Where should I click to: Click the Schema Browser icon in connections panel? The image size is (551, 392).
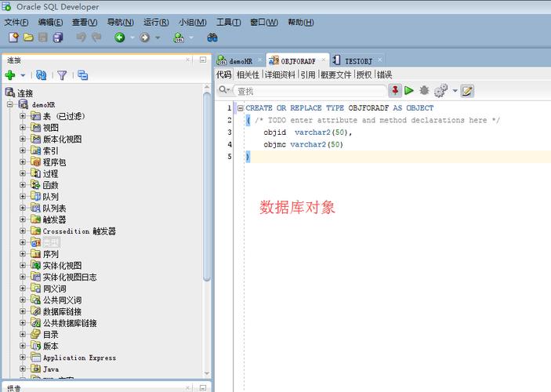[x=82, y=75]
